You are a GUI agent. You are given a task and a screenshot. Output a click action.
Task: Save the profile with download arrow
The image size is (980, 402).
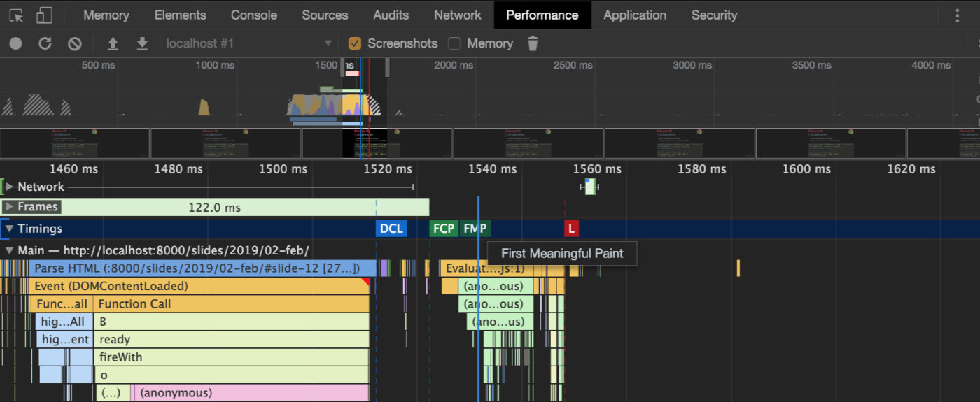142,43
